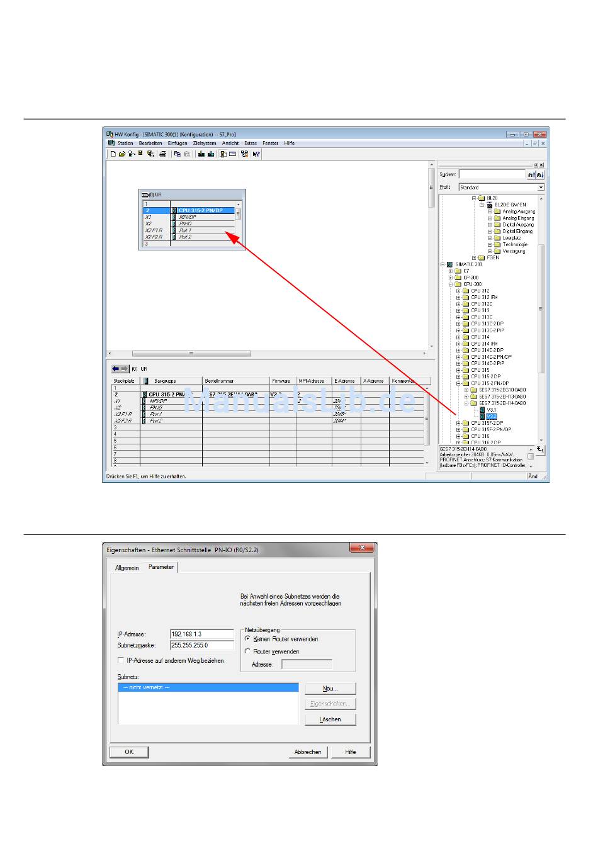Select Port 1 row in rack window
Viewport: 598px width, 868px height.
pyautogui.click(x=189, y=230)
